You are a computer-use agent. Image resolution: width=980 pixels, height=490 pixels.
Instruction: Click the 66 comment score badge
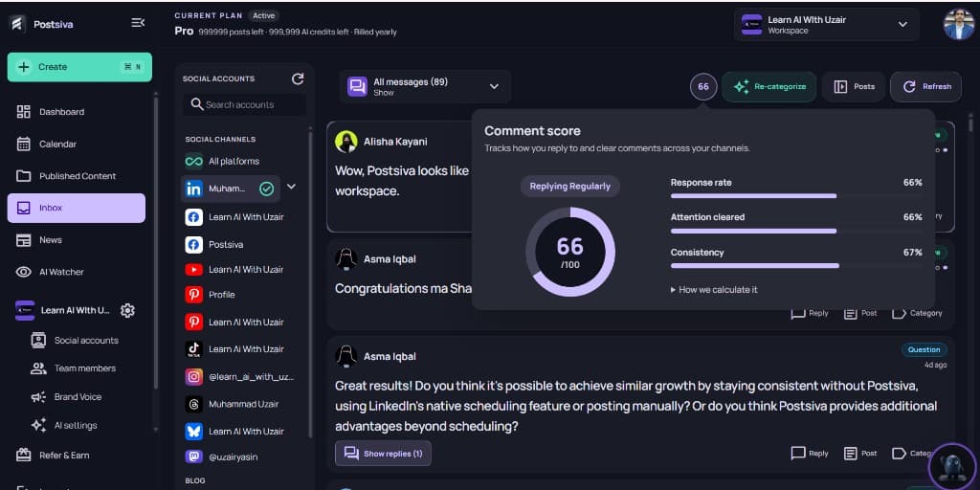(703, 86)
